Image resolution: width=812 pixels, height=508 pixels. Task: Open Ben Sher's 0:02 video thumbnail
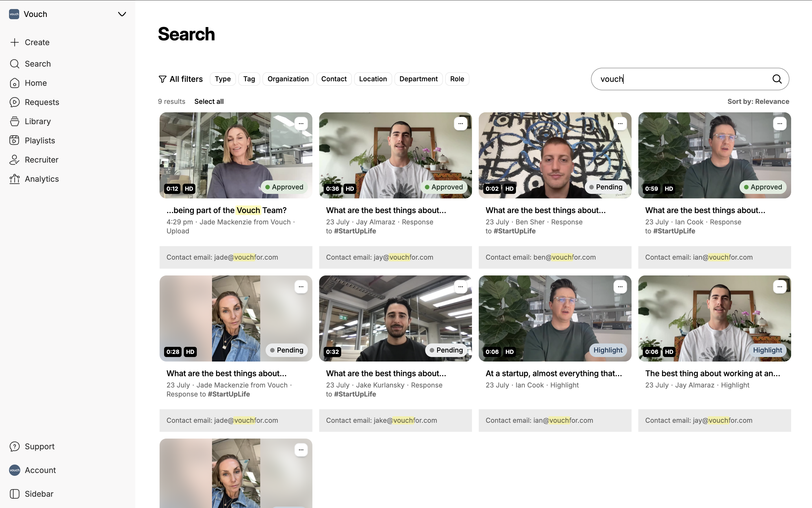click(x=555, y=155)
